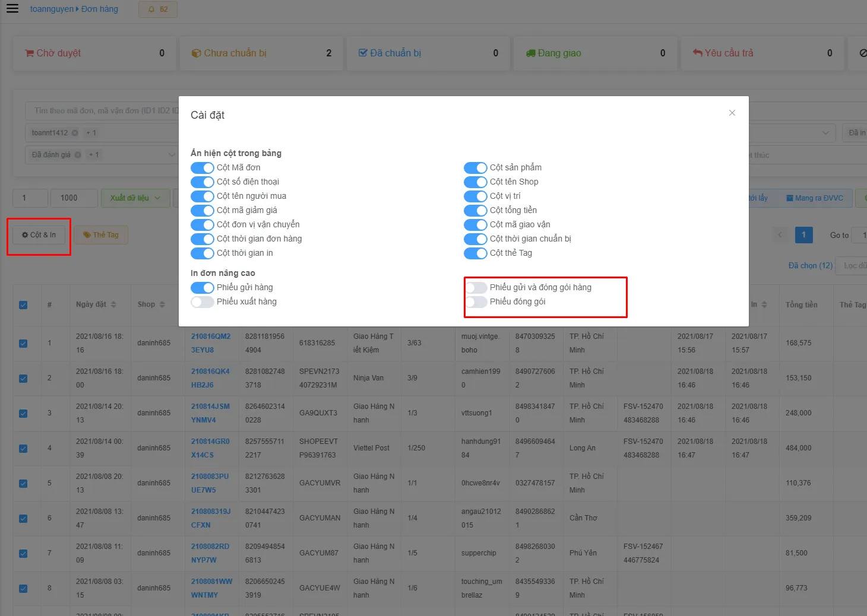
Task: Sort by Ngày đặt column arrows
Action: [113, 304]
